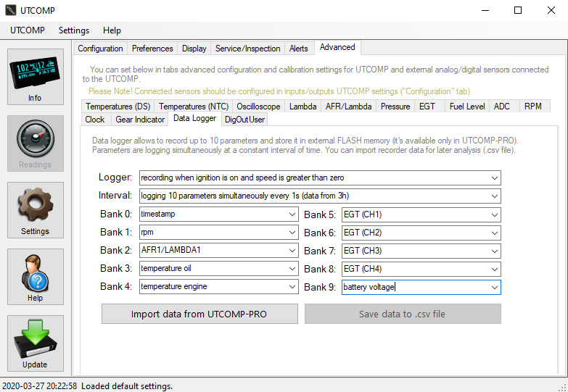568x392 pixels.
Task: Open the Settings gear panel
Action: [35, 210]
